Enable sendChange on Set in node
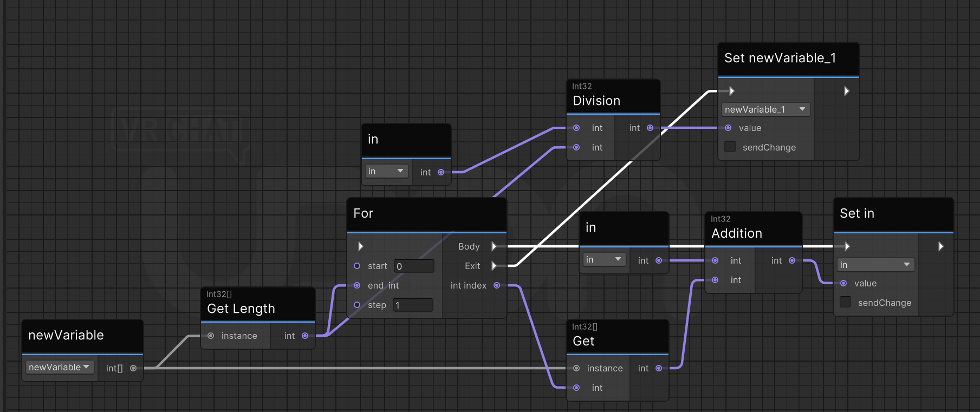The width and height of the screenshot is (980, 412). [x=846, y=302]
